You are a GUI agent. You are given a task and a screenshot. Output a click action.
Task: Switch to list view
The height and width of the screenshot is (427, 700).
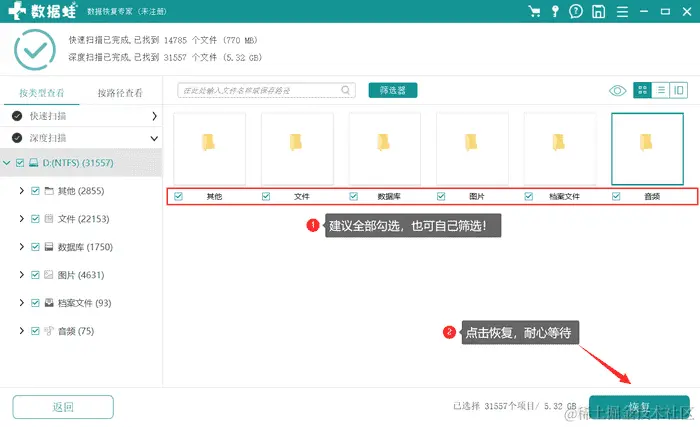pos(661,90)
